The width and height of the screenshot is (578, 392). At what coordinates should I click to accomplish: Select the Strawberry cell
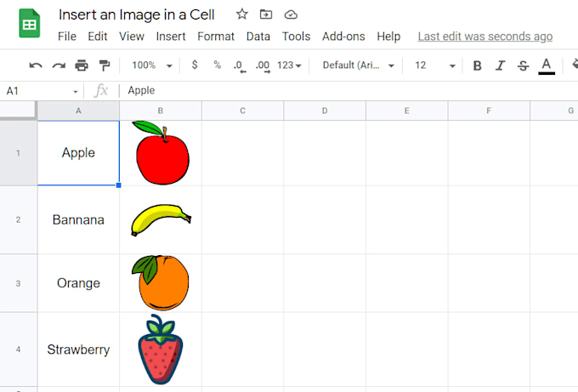[78, 349]
